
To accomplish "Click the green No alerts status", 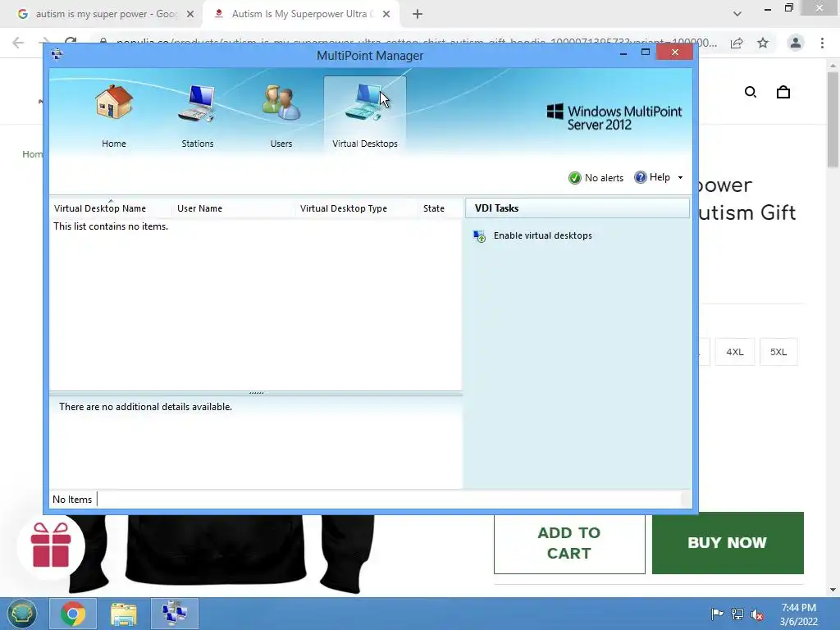I will coord(596,178).
